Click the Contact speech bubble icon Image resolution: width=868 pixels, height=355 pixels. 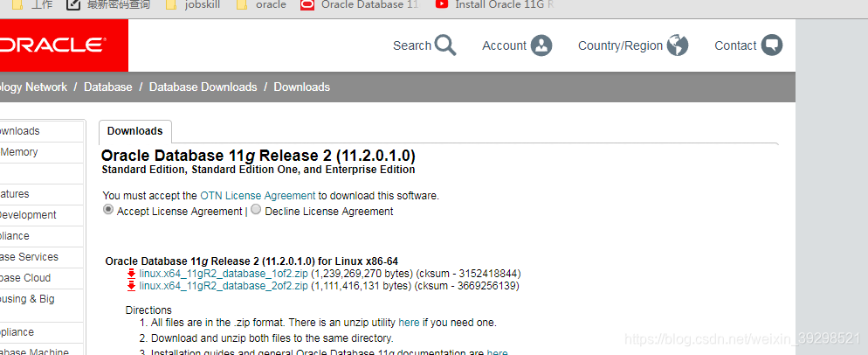pyautogui.click(x=772, y=45)
